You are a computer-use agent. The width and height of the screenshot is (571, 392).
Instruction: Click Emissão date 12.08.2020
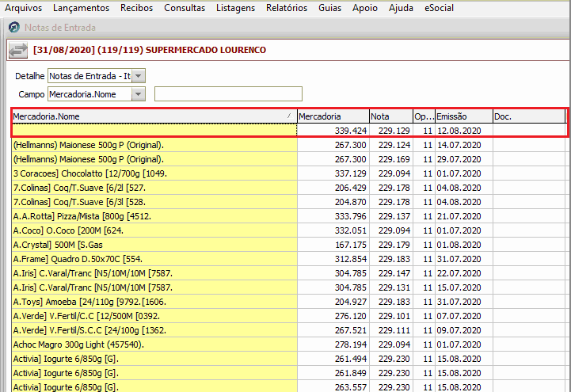459,131
